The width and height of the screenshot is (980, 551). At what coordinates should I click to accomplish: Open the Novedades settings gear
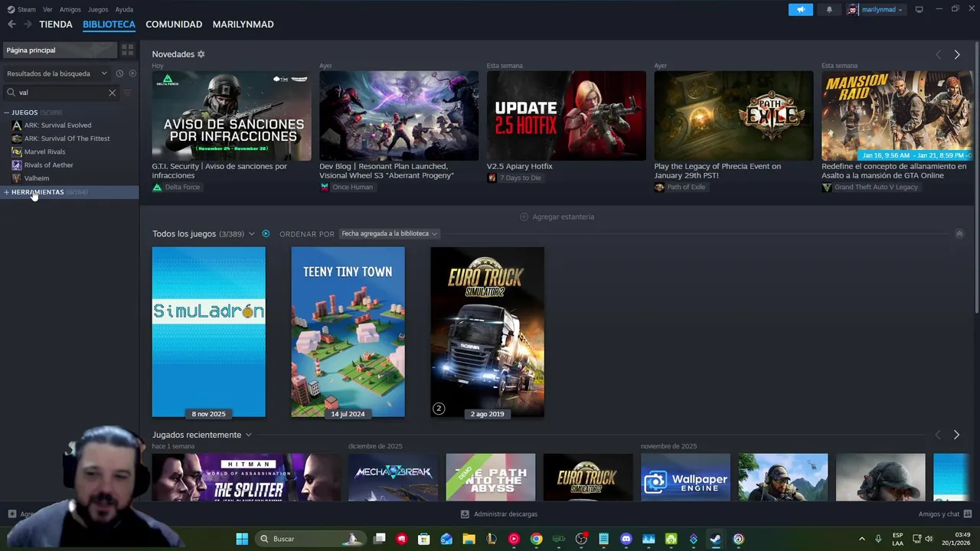201,54
